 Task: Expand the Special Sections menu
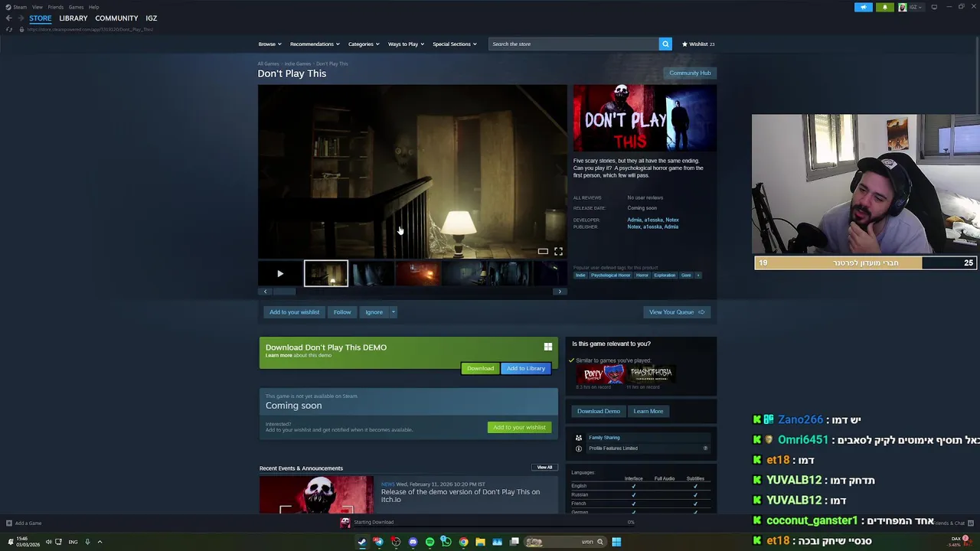(x=455, y=44)
